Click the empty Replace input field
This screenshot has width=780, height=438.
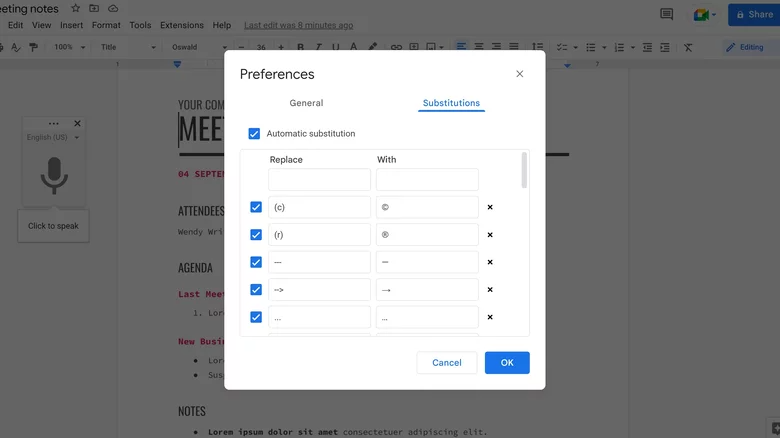point(319,180)
